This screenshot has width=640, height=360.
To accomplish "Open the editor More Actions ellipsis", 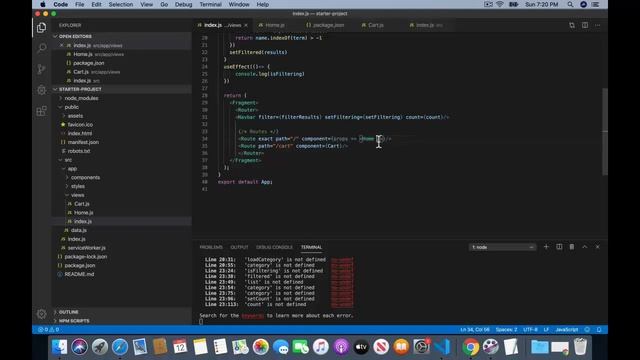I will pos(598,25).
